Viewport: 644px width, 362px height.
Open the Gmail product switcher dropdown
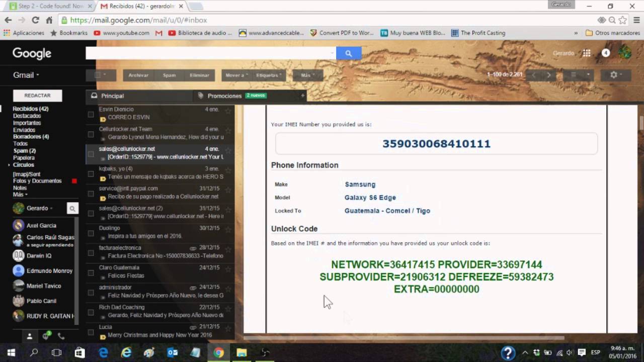[26, 75]
